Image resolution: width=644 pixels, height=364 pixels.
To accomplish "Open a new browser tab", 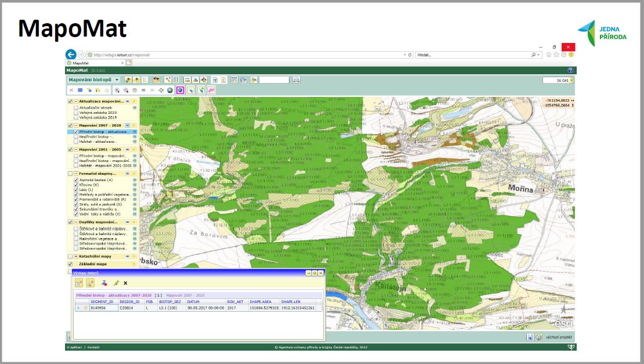I will pyautogui.click(x=129, y=63).
